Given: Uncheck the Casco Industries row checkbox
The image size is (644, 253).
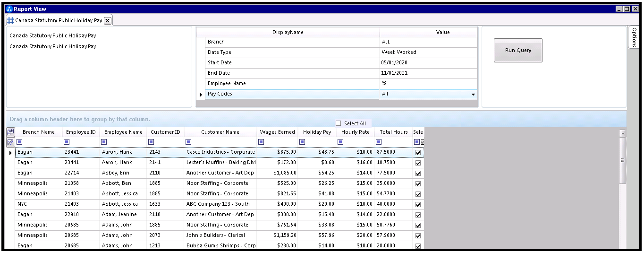Looking at the screenshot, I should click(418, 153).
